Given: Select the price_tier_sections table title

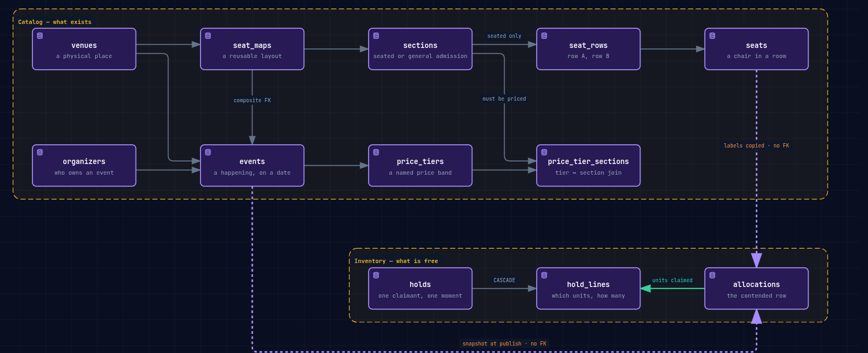Looking at the screenshot, I should pyautogui.click(x=588, y=162).
